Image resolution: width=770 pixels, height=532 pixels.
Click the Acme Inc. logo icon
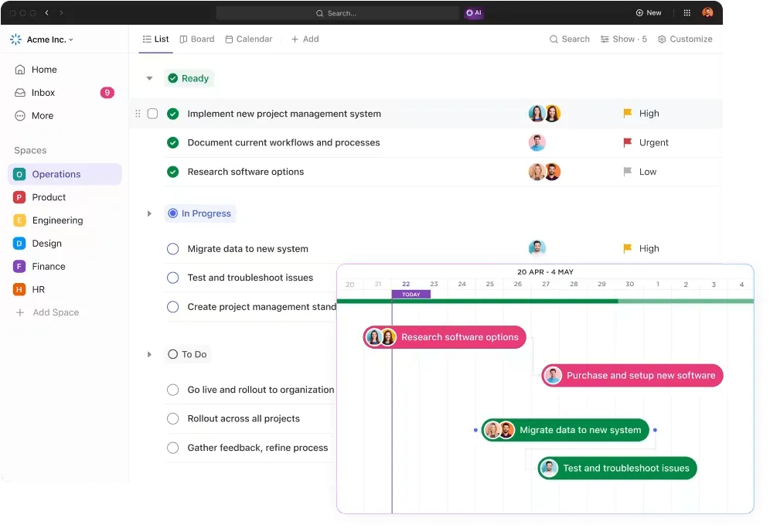[x=15, y=39]
